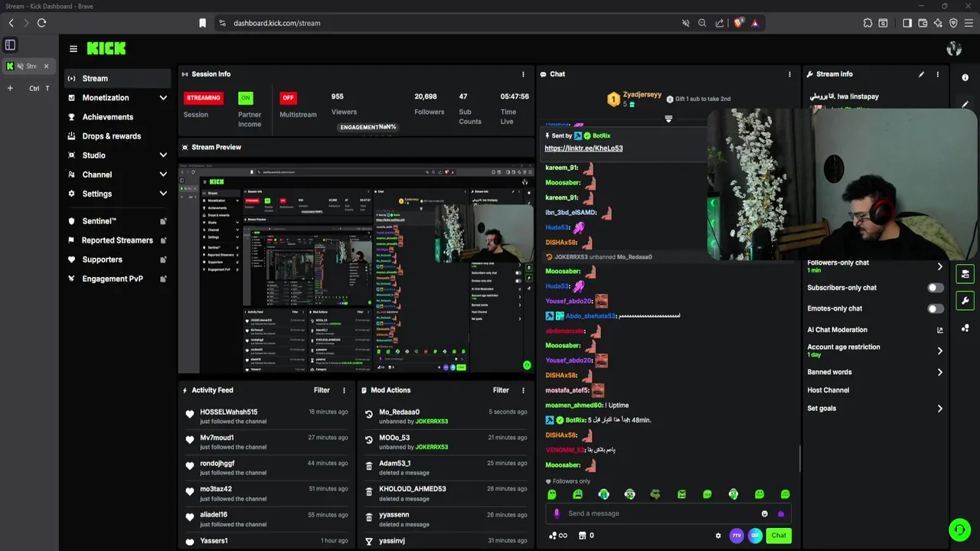Toggle Subscribers-only chat switch
980x551 pixels.
[936, 288]
